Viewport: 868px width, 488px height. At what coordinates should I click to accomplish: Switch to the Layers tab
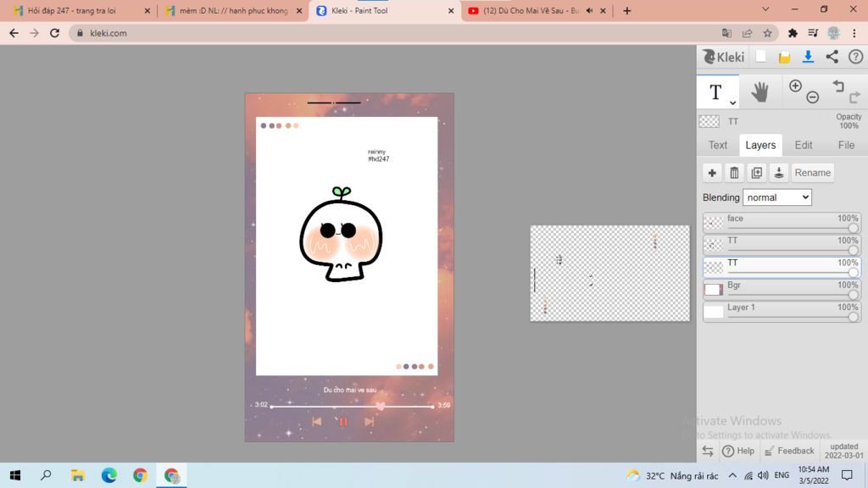point(760,145)
